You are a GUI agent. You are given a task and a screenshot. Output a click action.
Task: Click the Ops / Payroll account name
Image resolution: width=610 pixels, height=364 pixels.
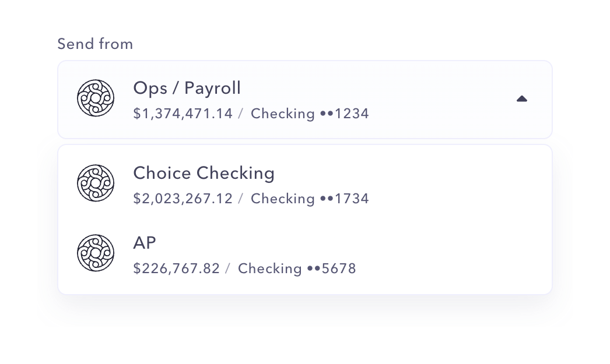(187, 88)
